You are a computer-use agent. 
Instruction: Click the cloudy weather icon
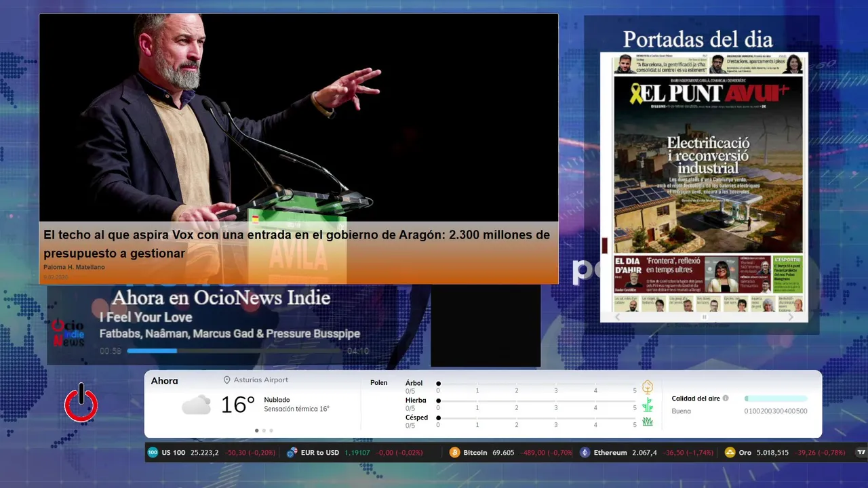196,405
